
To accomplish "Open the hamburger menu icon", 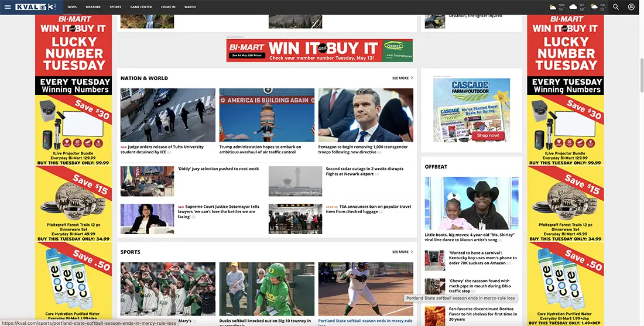I will tap(8, 7).
